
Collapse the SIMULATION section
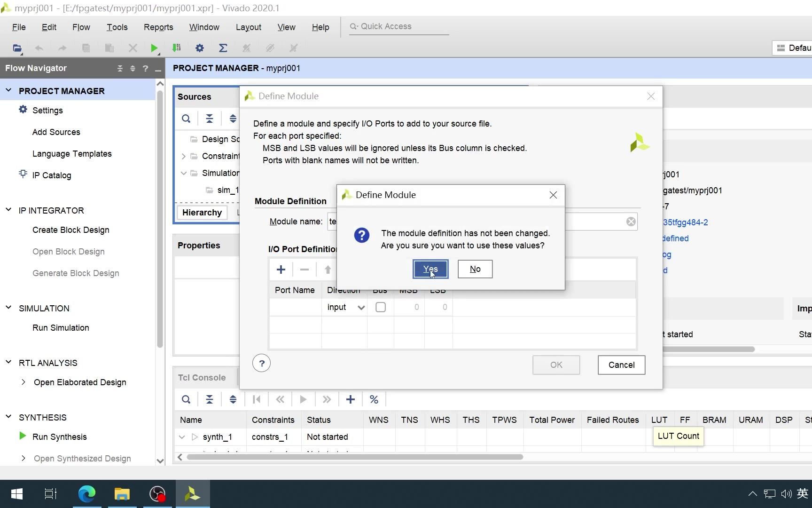(x=8, y=308)
